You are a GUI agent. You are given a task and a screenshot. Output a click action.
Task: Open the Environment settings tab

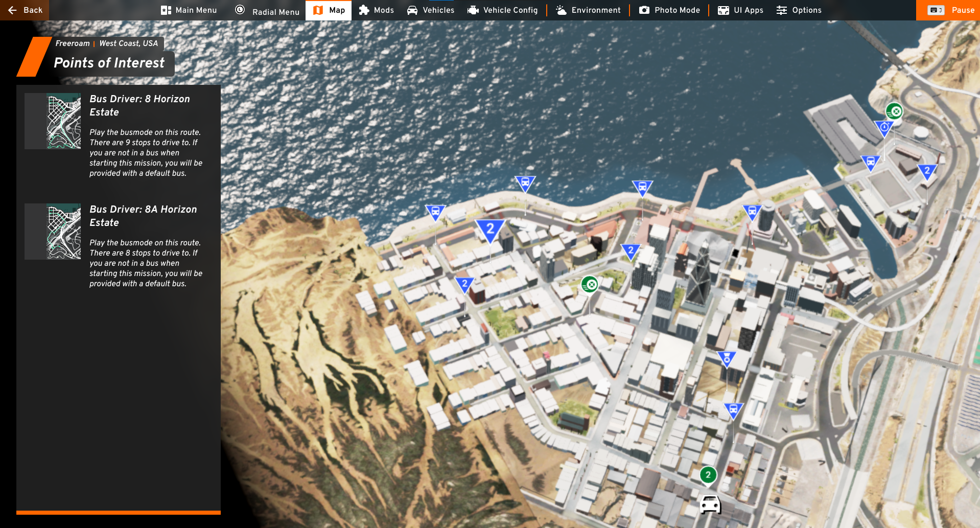click(x=588, y=10)
